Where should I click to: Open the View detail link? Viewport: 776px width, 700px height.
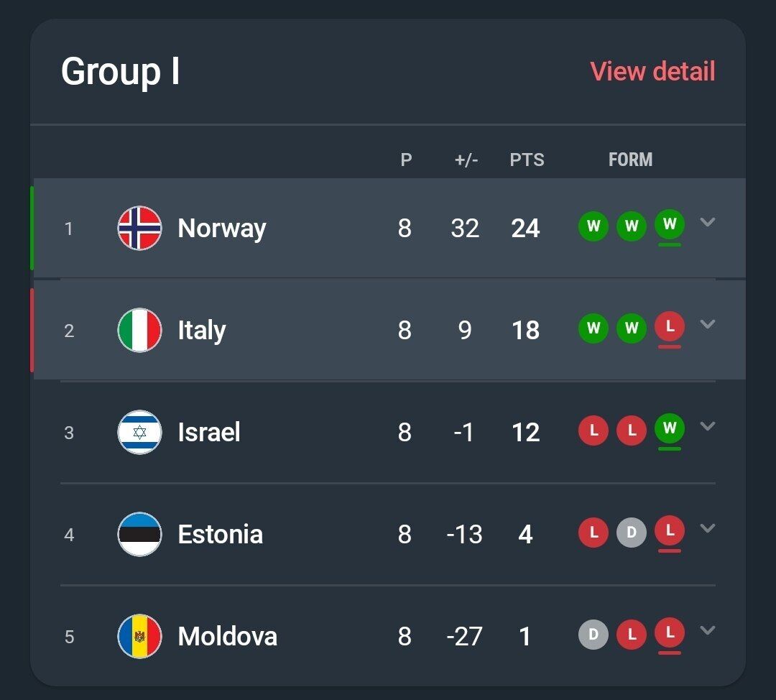[x=652, y=71]
